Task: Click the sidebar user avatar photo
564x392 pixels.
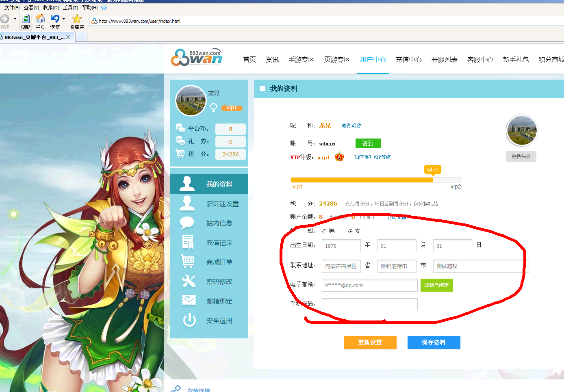Action: pos(191,100)
